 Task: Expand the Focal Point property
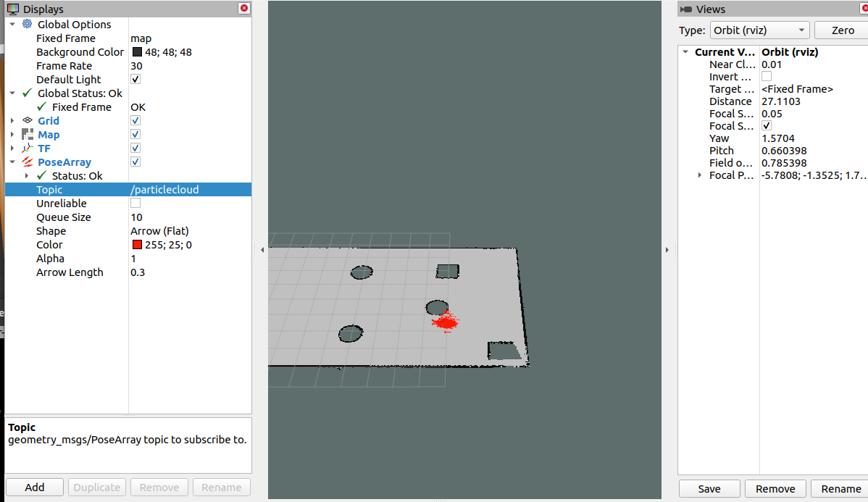(x=700, y=175)
